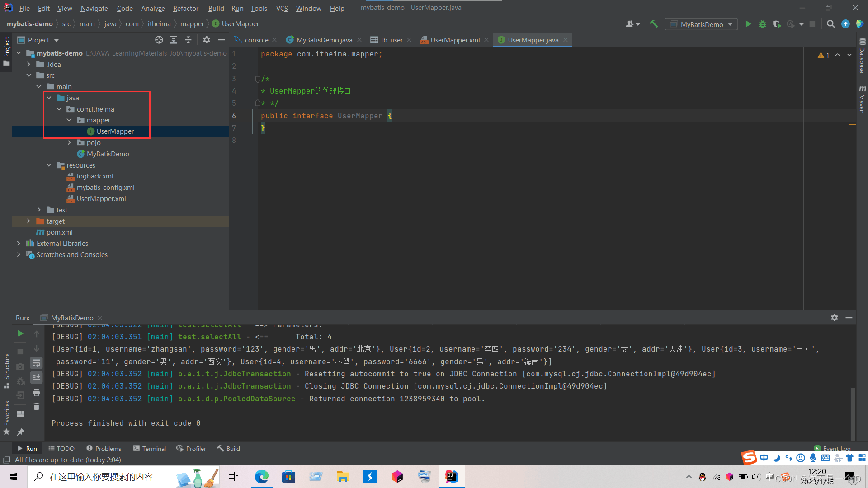Switch to UserMapper.xml editor tab
This screenshot has width=868, height=488.
coord(454,40)
